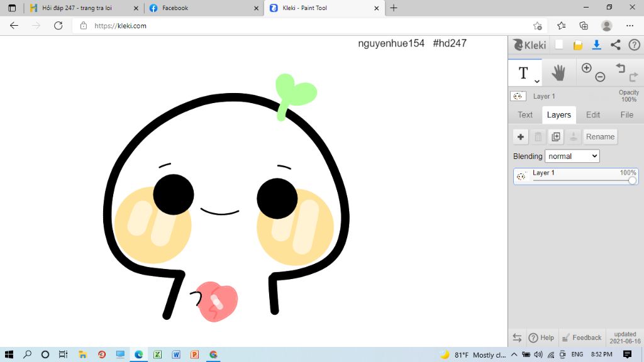View site information lock icon

coord(84,26)
